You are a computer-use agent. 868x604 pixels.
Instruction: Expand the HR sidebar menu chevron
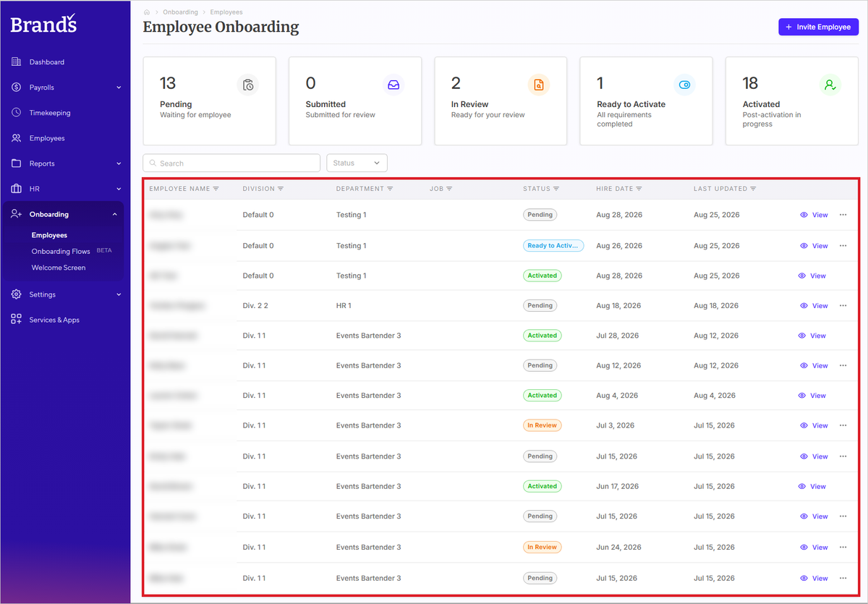pos(119,189)
